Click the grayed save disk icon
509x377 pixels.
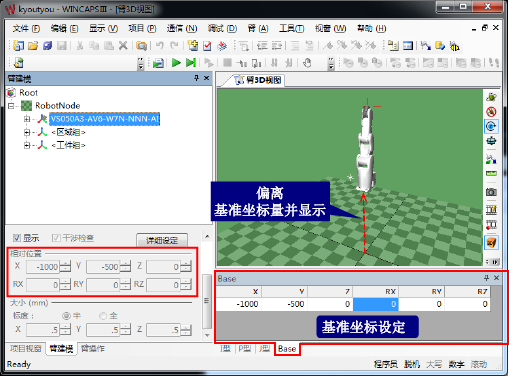click(x=62, y=46)
